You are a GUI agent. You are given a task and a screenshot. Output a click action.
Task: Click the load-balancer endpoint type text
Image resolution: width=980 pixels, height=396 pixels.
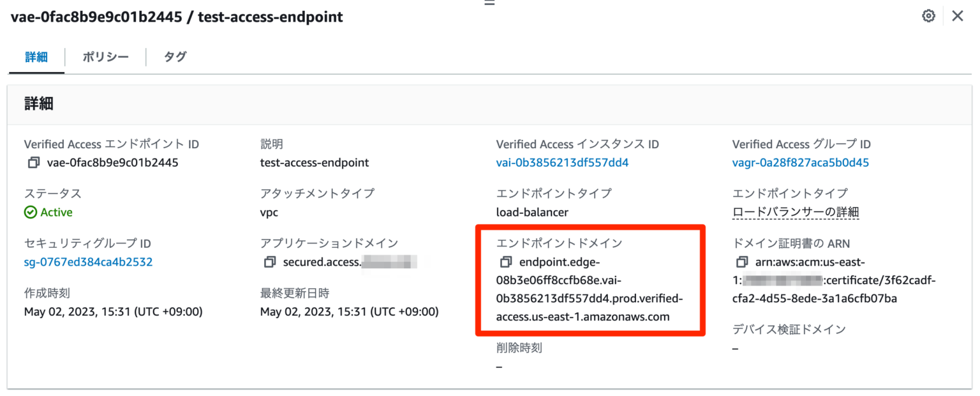click(x=533, y=211)
